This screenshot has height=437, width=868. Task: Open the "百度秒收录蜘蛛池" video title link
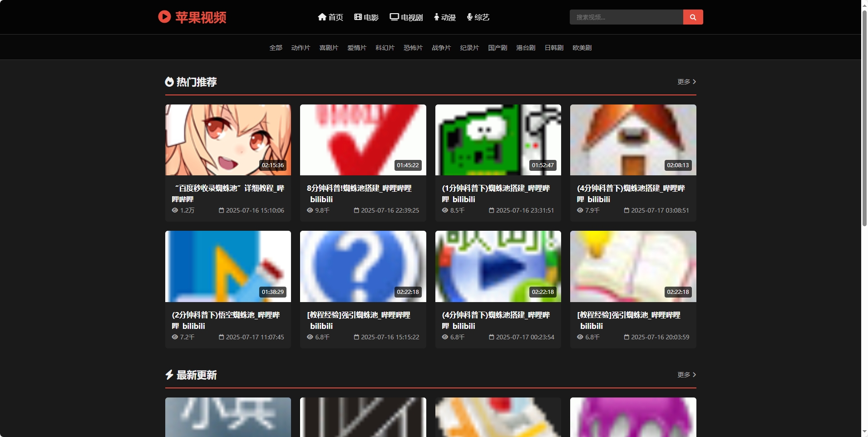tap(228, 194)
